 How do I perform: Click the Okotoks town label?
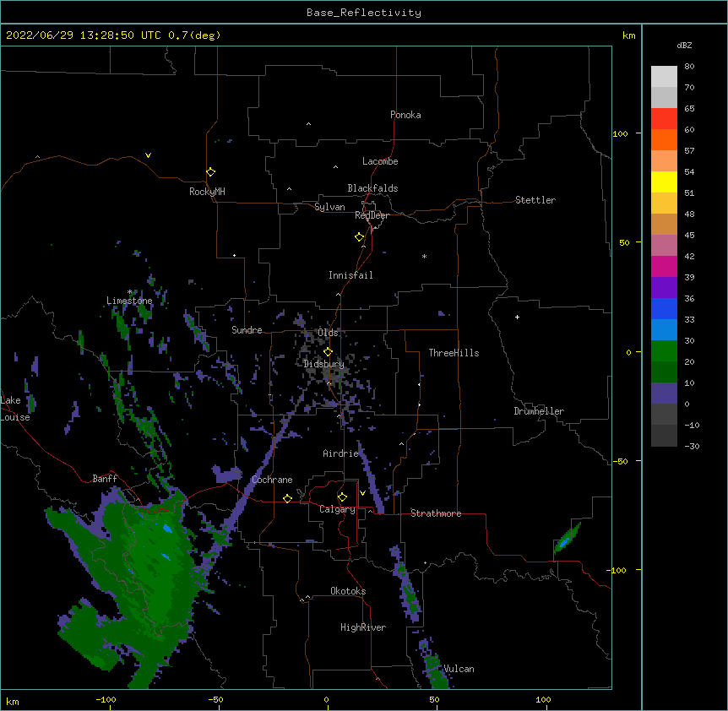[348, 591]
